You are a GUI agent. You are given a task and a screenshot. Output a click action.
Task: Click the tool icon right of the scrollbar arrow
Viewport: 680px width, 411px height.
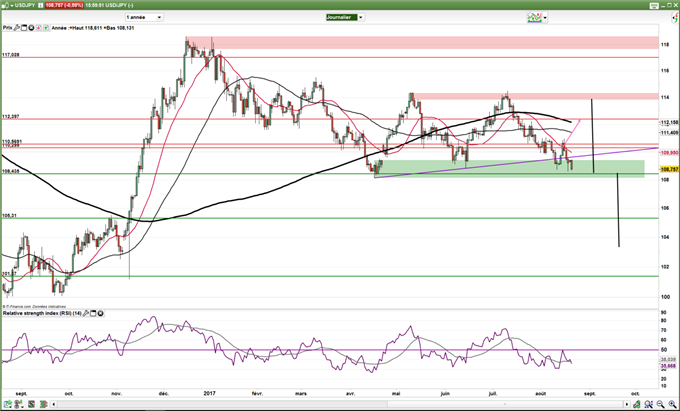637,404
